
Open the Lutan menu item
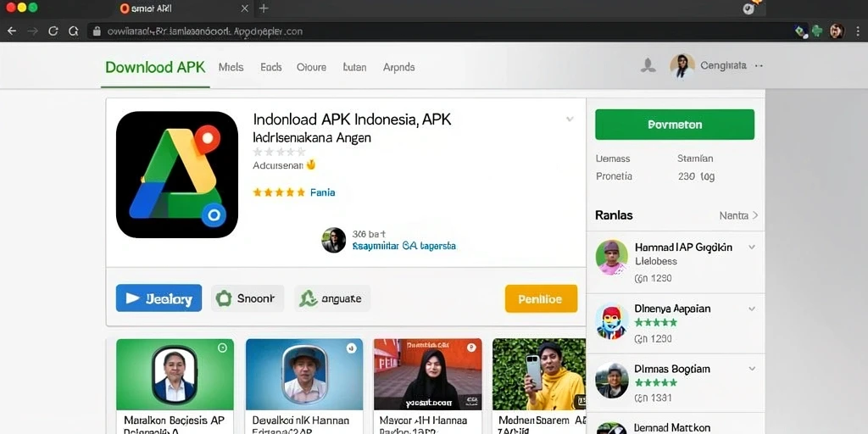354,68
